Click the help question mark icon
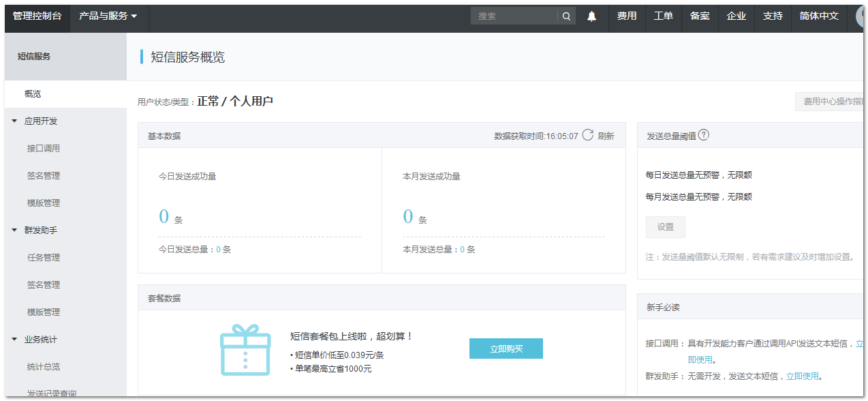Image resolution: width=868 pixels, height=401 pixels. [704, 135]
